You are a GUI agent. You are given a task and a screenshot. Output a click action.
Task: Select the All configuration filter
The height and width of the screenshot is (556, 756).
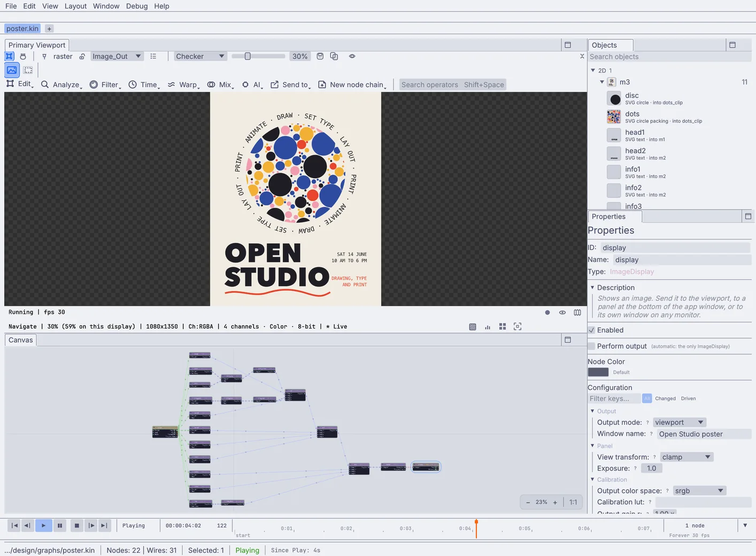[x=647, y=398]
